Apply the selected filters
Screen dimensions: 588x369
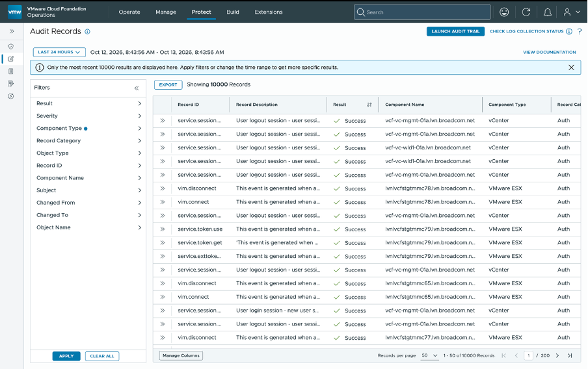click(66, 356)
